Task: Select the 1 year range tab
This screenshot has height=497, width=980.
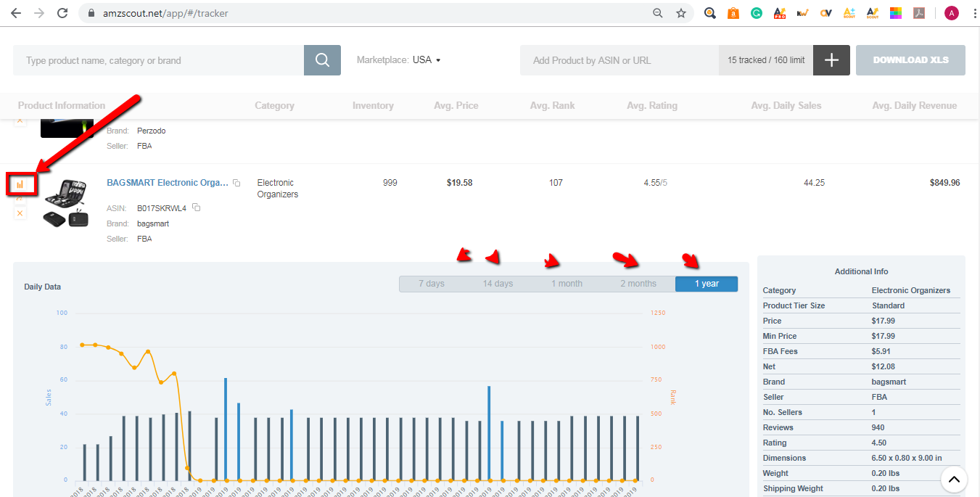Action: click(x=707, y=284)
